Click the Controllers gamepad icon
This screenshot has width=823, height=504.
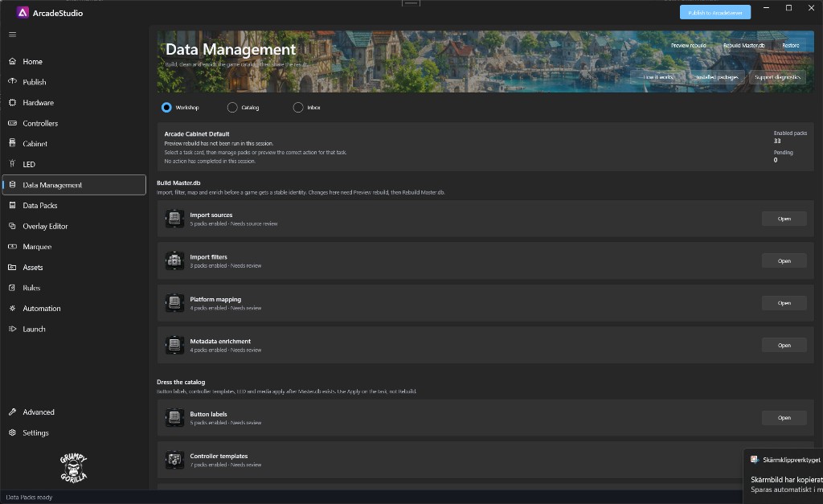coord(13,123)
